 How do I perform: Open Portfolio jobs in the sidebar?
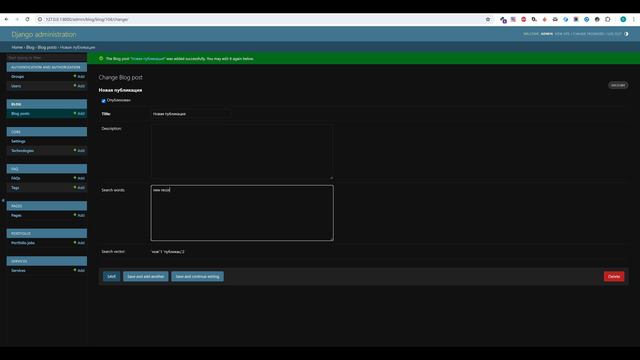tap(23, 243)
